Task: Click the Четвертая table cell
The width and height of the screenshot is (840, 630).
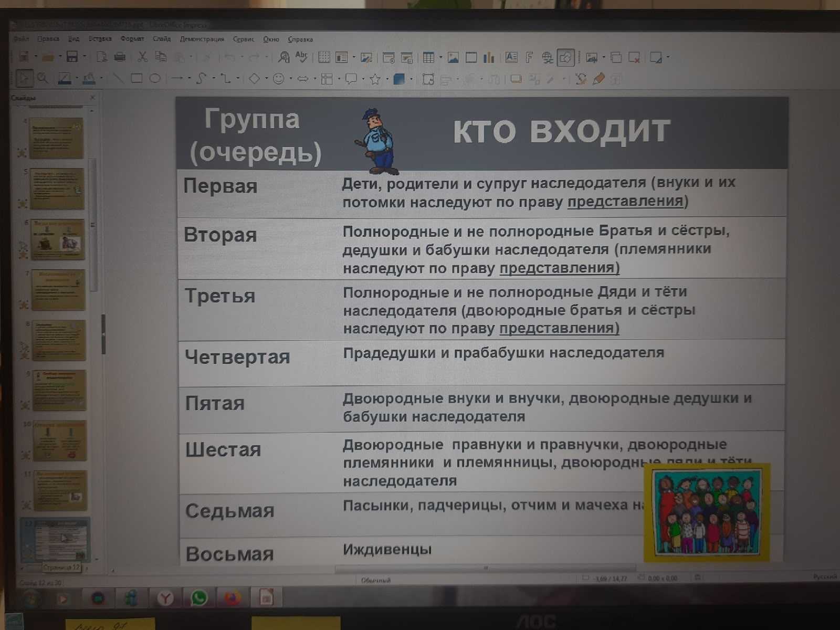Action: (237, 357)
